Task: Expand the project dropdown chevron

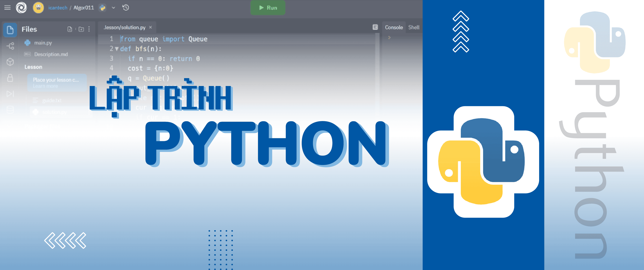Action: coord(113,8)
